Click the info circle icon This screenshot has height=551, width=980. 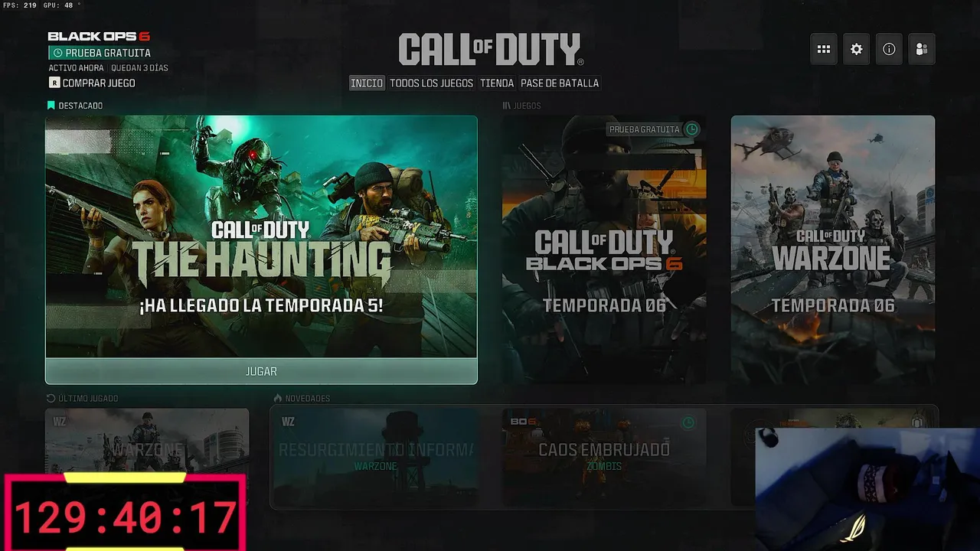coord(889,49)
